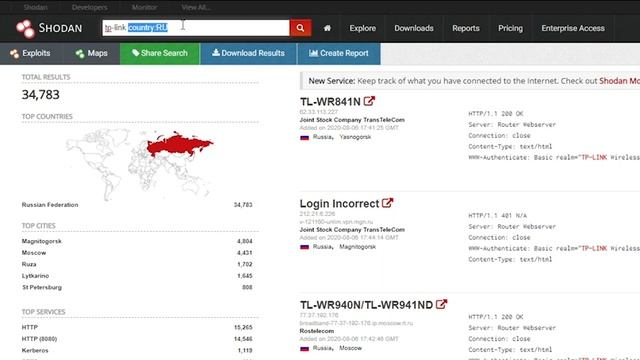
Task: Click the Russian flag beside Moscow result
Action: point(304,349)
